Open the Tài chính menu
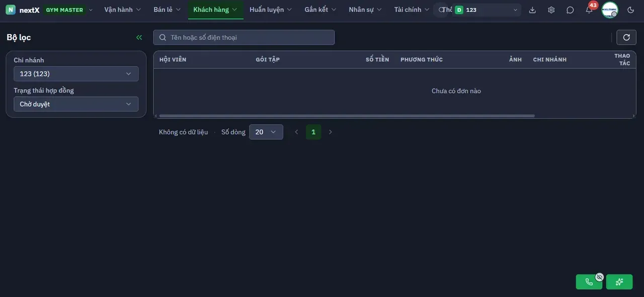This screenshot has height=297, width=644. pyautogui.click(x=412, y=10)
